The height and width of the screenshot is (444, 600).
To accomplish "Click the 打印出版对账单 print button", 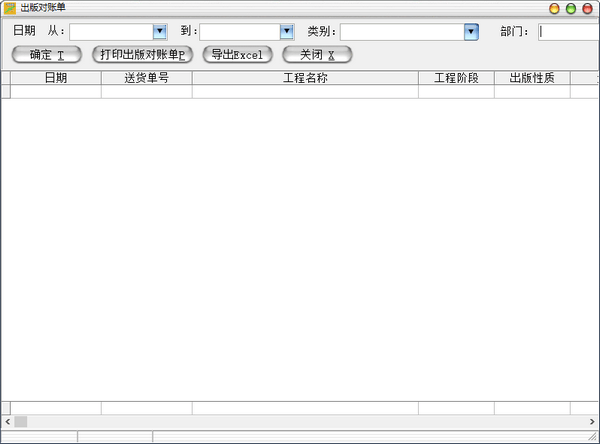I will (142, 55).
